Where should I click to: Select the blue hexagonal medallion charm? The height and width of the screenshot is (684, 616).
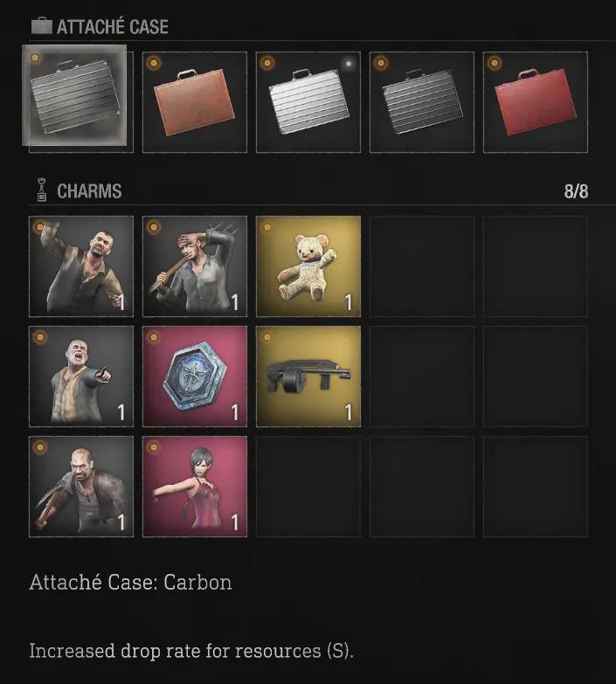[195, 376]
